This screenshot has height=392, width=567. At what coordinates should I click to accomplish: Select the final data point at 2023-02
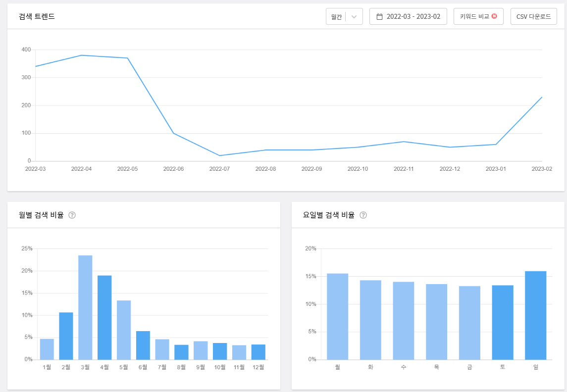coord(542,98)
